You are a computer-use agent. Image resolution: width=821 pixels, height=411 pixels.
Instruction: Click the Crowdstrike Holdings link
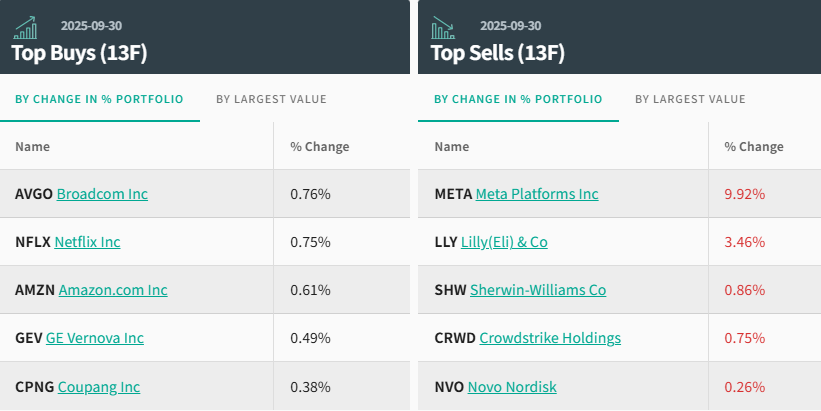(x=550, y=338)
